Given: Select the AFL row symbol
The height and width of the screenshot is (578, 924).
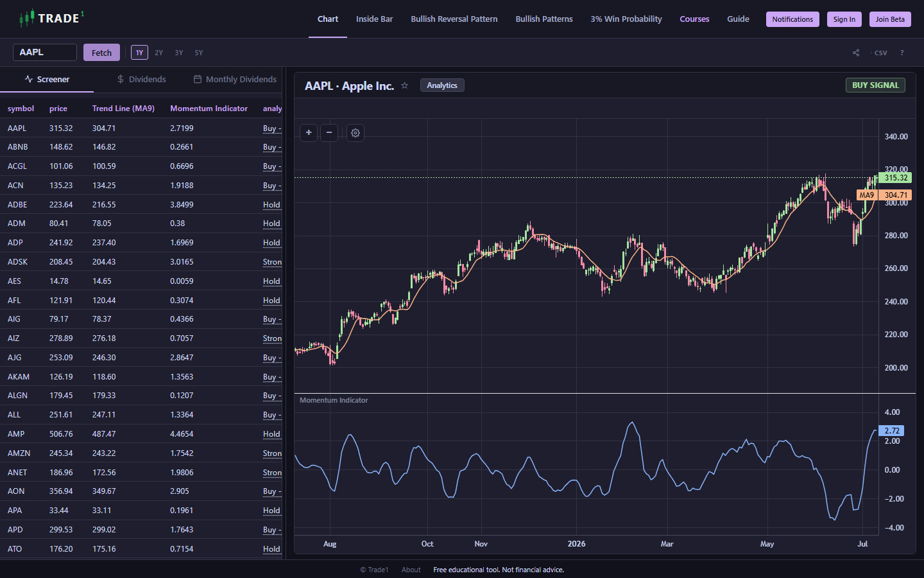Looking at the screenshot, I should pos(14,301).
